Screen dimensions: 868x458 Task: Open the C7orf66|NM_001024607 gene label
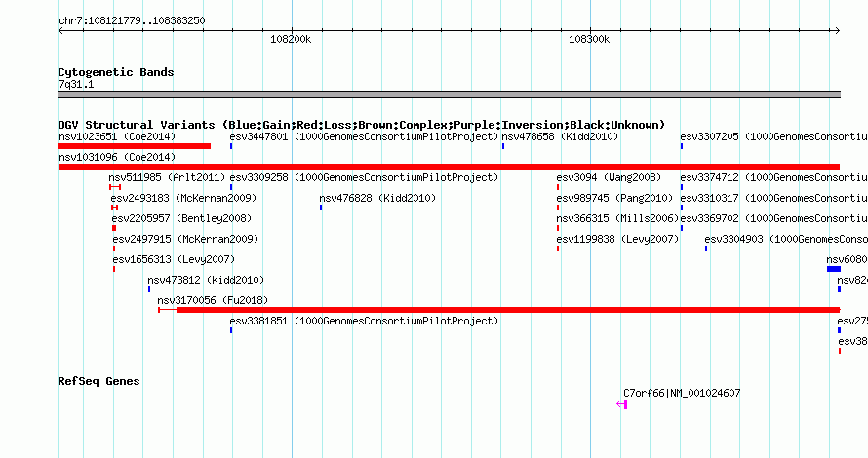(x=682, y=394)
